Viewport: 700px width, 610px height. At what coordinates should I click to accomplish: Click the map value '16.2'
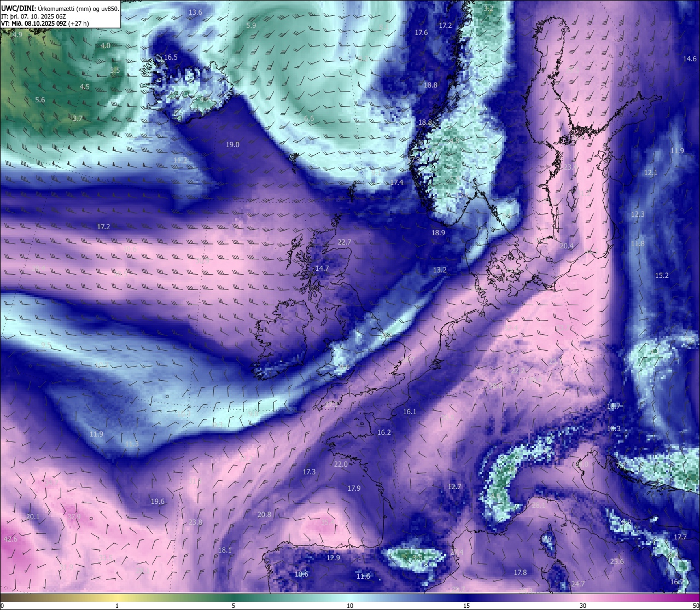click(384, 432)
